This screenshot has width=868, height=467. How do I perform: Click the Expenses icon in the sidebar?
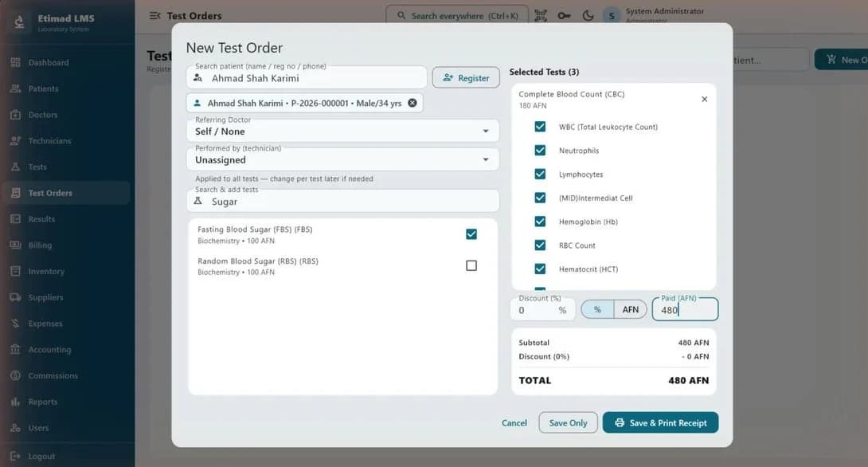tap(15, 323)
